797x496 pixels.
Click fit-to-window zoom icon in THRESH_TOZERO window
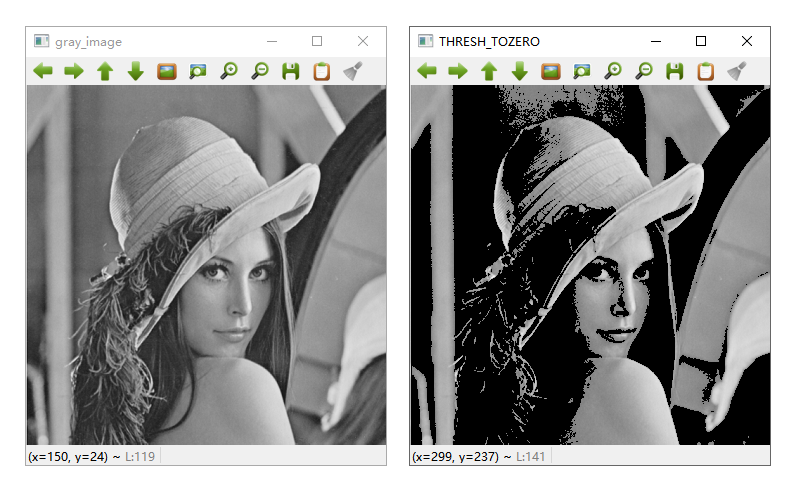[x=581, y=71]
